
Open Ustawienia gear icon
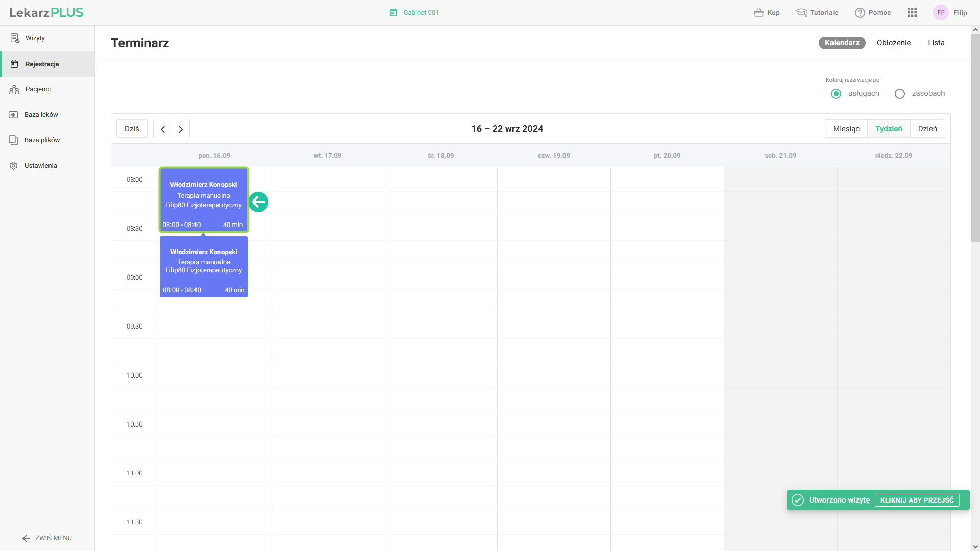coord(14,166)
